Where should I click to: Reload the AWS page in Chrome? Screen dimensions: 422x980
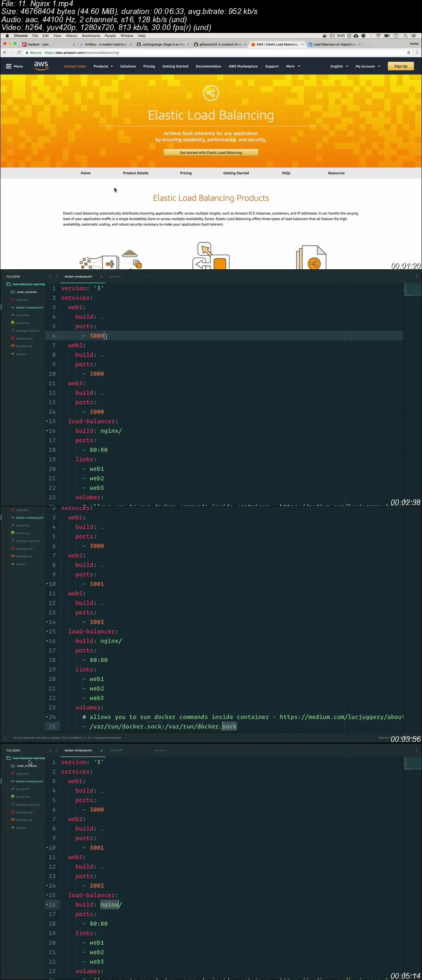click(19, 53)
